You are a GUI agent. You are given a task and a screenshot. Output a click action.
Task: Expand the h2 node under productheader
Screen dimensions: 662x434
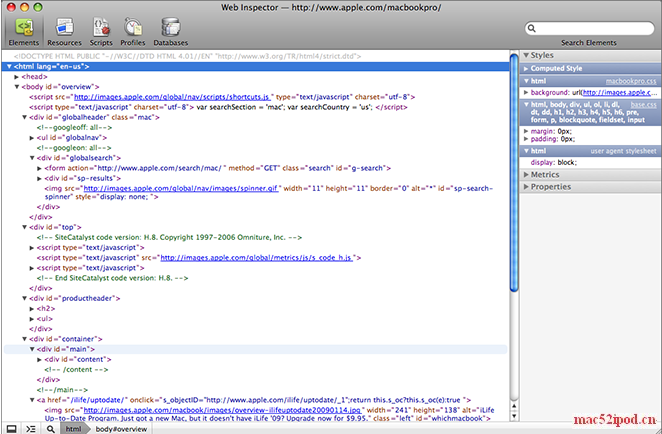32,309
